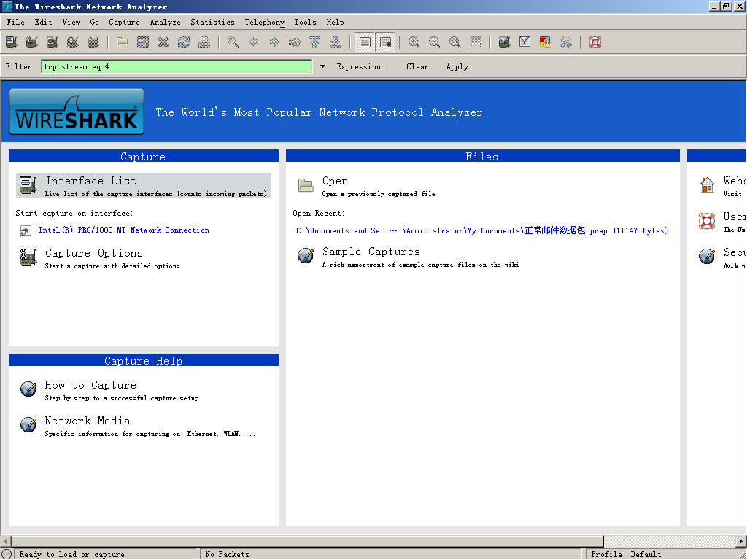The height and width of the screenshot is (560, 747).
Task: Click the Website house icon
Action: [x=707, y=184]
